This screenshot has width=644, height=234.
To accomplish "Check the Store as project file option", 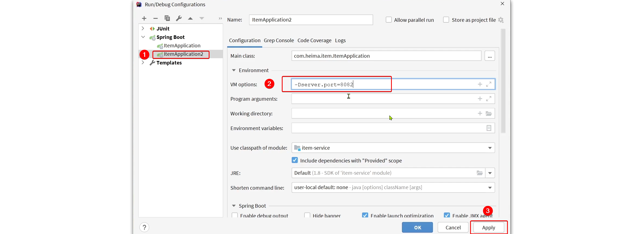I will (446, 20).
